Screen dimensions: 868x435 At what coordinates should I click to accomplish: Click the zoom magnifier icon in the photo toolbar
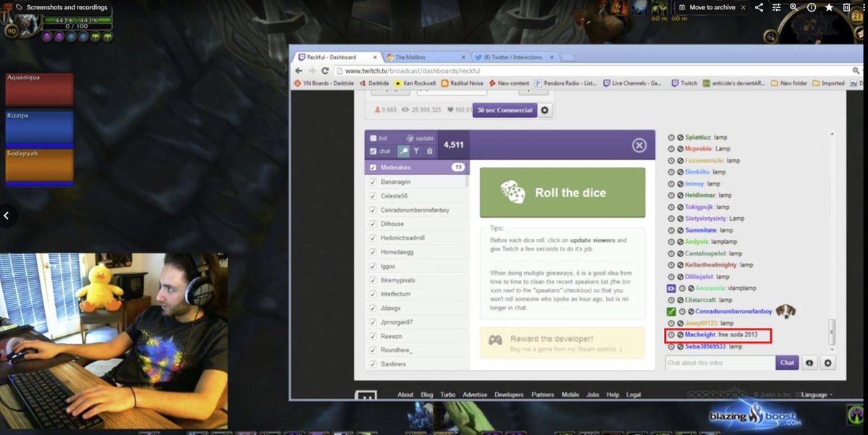click(794, 7)
